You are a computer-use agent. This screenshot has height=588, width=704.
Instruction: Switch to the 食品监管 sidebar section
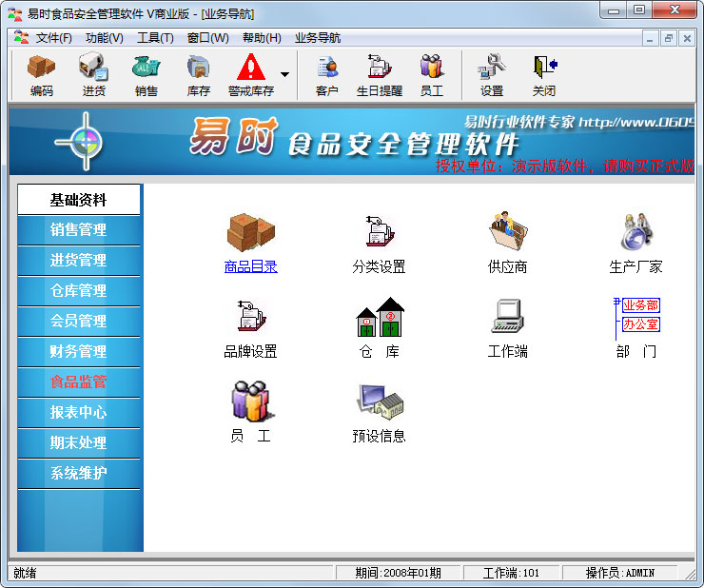tap(79, 382)
